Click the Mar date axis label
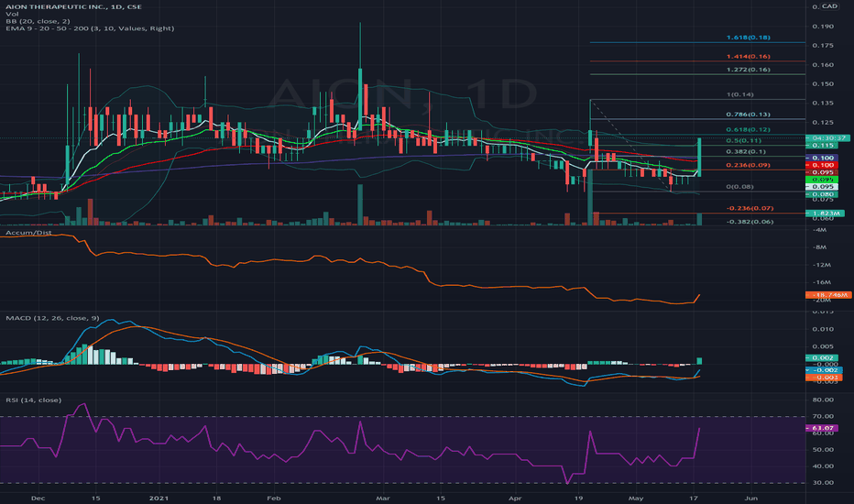The image size is (854, 504). [x=383, y=499]
